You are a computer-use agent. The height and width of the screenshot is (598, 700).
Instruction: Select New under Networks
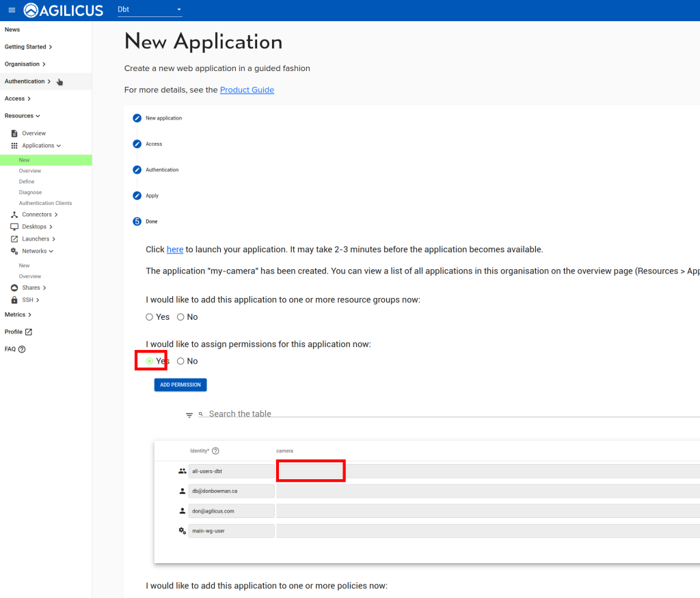tap(24, 266)
